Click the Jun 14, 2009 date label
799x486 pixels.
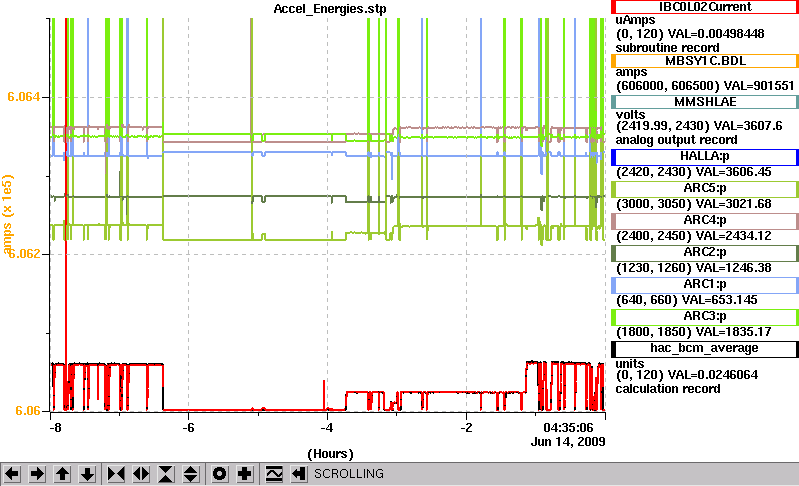(x=568, y=442)
